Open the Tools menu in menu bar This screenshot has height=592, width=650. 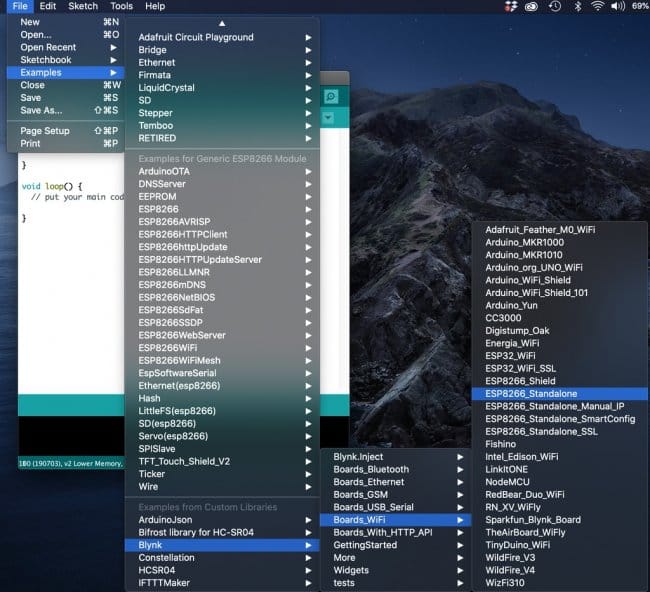121,6
